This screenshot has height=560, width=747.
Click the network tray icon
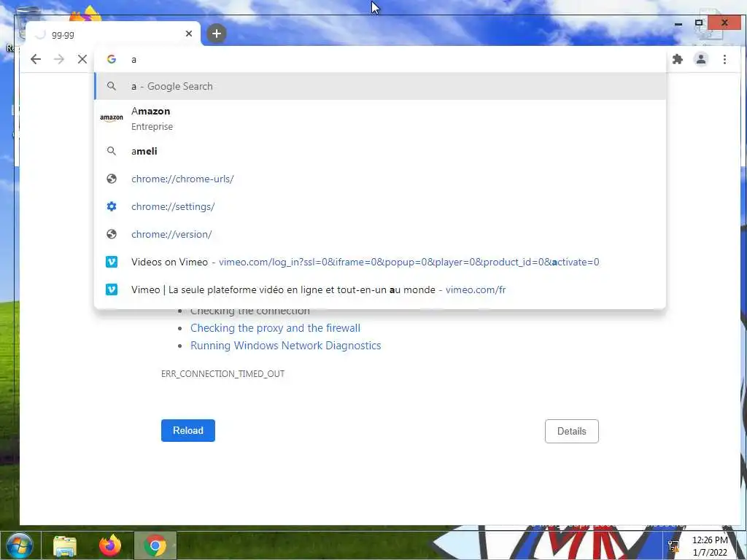(x=673, y=545)
